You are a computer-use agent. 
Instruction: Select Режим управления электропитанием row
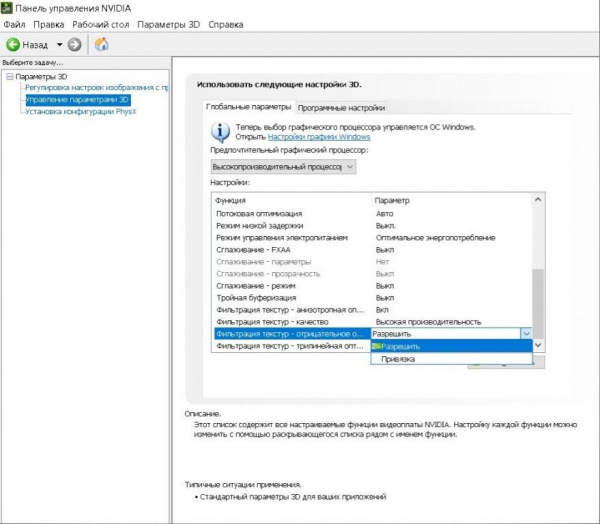(x=371, y=238)
